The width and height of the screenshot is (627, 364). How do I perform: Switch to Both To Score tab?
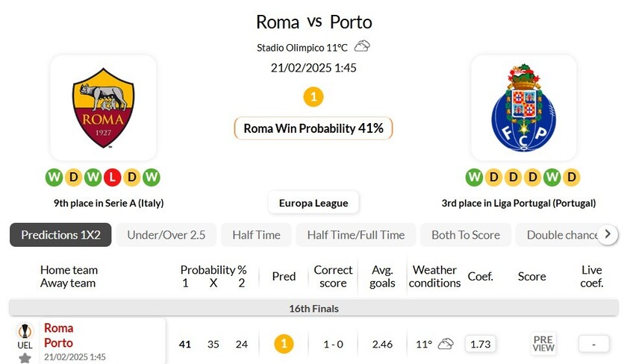(466, 235)
